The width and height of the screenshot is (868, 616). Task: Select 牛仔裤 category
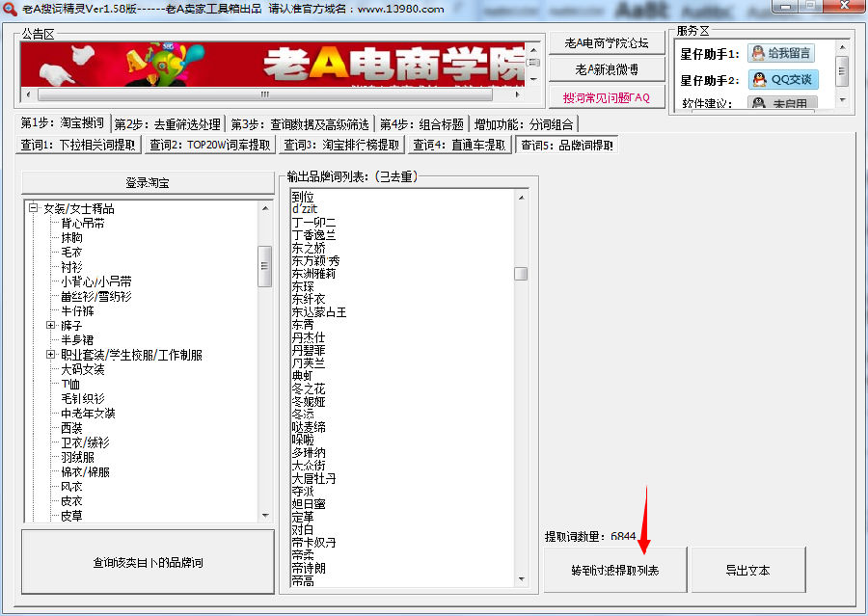tap(77, 311)
